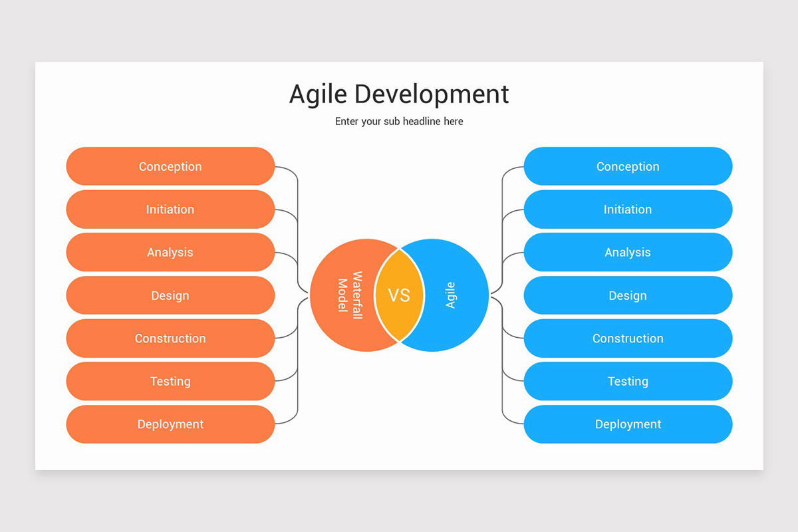The height and width of the screenshot is (532, 798).
Task: Select the "Agile Development" title text
Action: click(399, 94)
